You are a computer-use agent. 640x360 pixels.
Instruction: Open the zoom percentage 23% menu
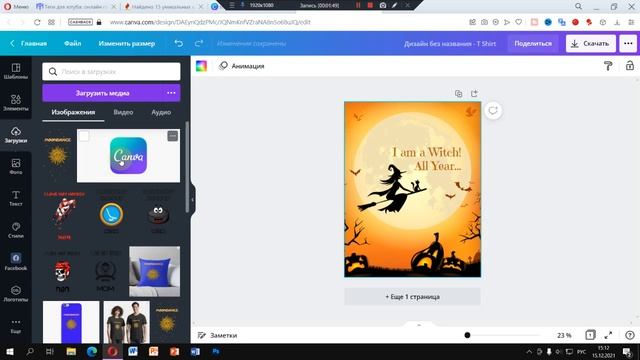click(564, 335)
